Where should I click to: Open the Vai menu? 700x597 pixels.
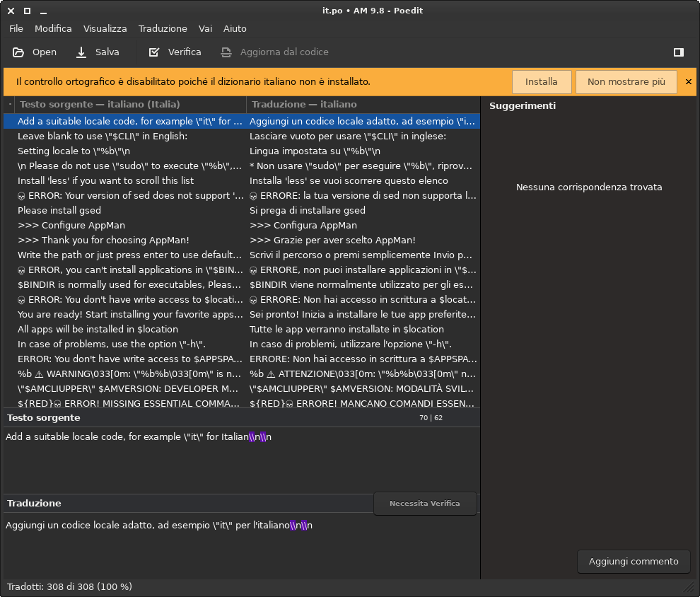click(205, 28)
